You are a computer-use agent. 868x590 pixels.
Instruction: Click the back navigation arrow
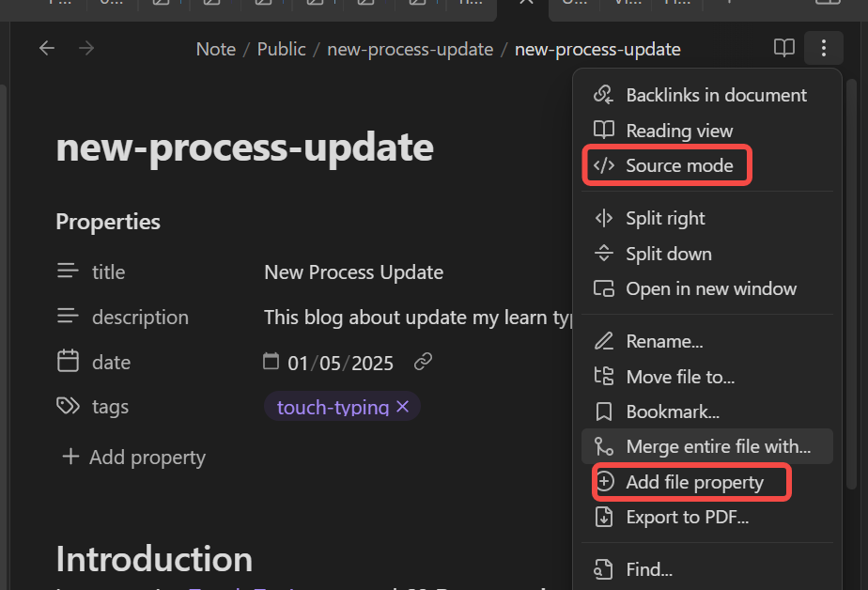[47, 49]
